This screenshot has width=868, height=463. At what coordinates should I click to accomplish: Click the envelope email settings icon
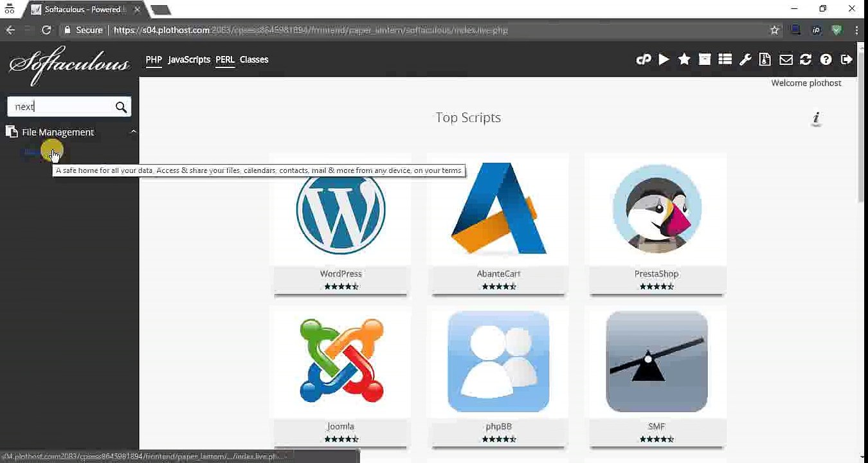pyautogui.click(x=786, y=60)
